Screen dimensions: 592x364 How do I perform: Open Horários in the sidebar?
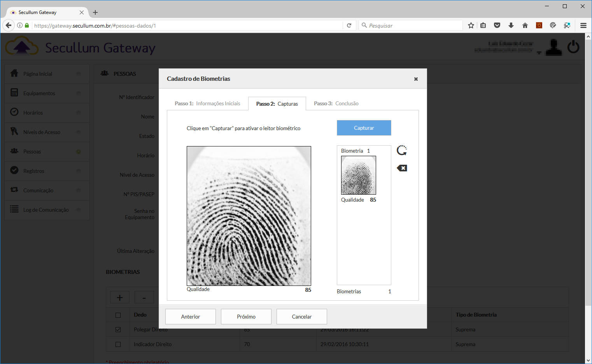click(47, 113)
